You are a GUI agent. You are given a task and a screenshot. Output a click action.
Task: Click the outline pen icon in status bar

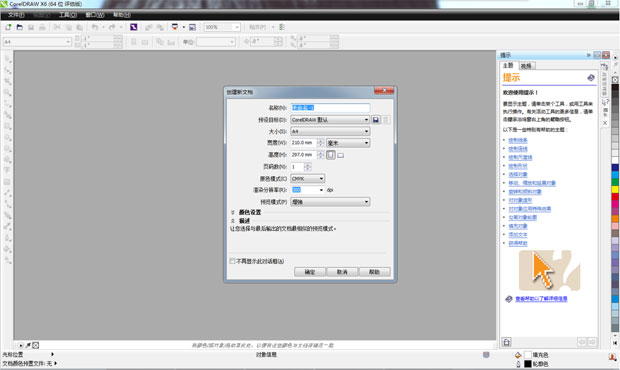(x=518, y=364)
